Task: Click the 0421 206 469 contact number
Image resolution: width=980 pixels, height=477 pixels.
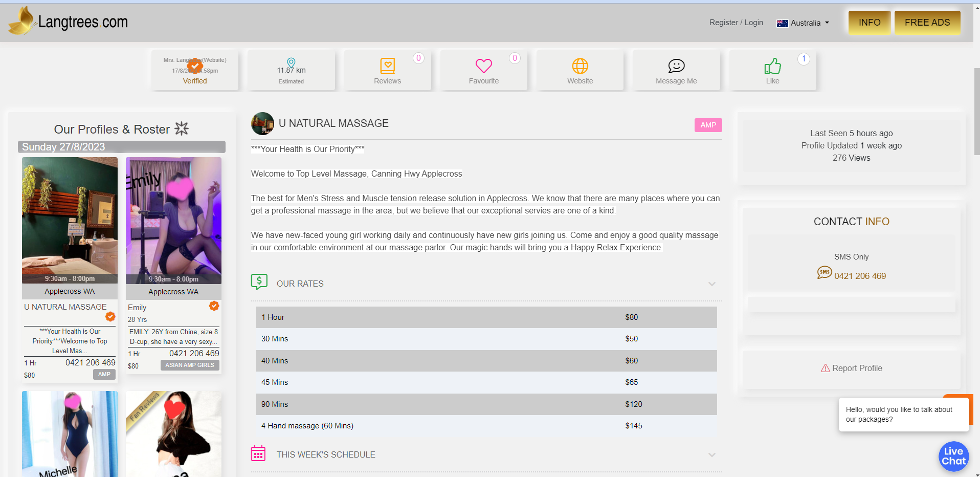Action: [x=860, y=276]
